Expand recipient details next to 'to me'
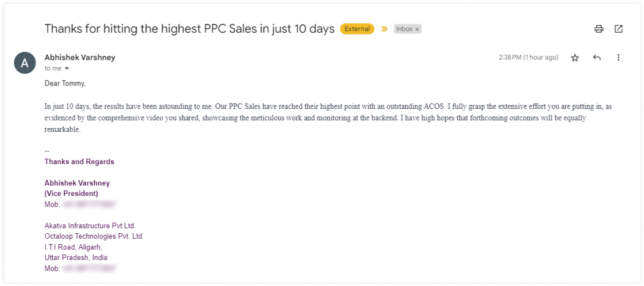644x286 pixels. (x=67, y=69)
